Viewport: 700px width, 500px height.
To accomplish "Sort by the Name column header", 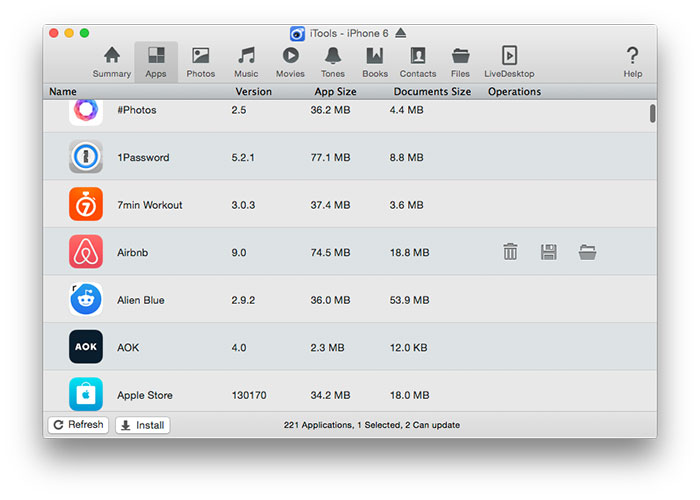I will coord(62,92).
